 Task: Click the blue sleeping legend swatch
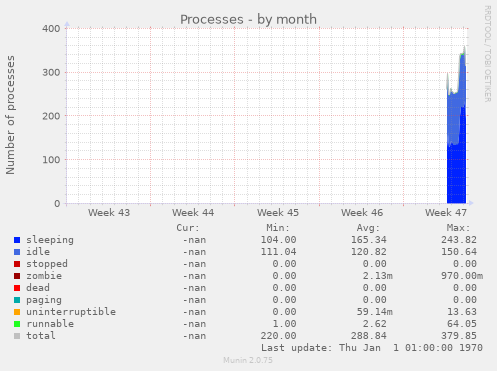pyautogui.click(x=17, y=240)
